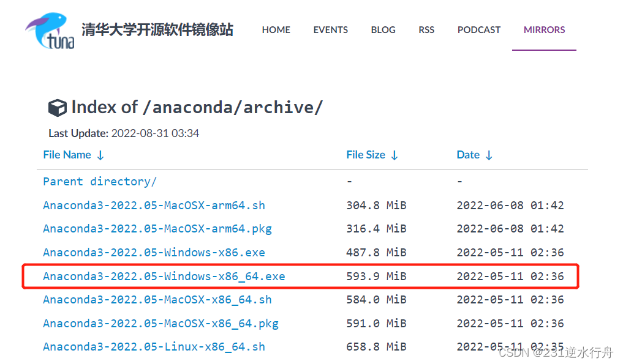Download Anaconda3-2022.05-MacOSX-arm64.sh
Screen dimensions: 623x364
(x=154, y=205)
